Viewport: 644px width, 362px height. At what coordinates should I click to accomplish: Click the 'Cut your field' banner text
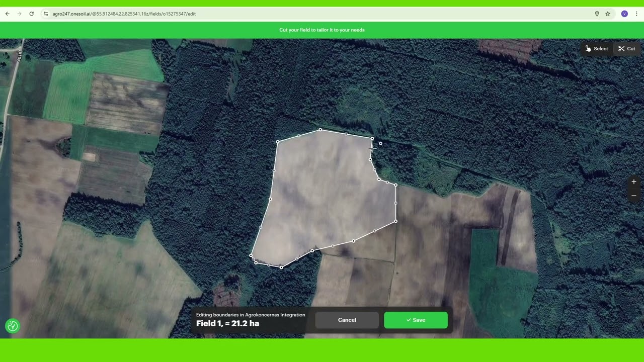(322, 30)
